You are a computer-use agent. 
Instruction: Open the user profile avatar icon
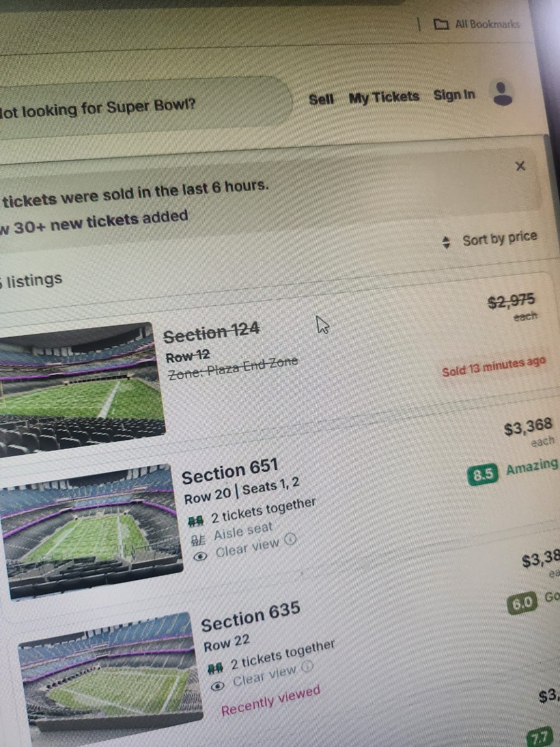pos(503,93)
